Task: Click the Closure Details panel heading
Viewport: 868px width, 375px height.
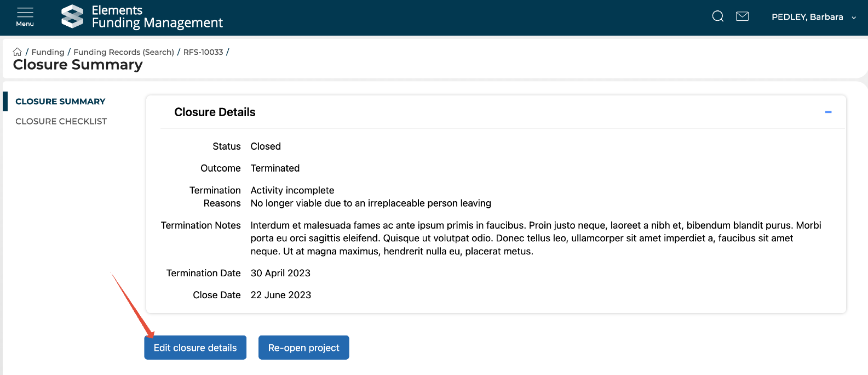Action: pyautogui.click(x=215, y=112)
